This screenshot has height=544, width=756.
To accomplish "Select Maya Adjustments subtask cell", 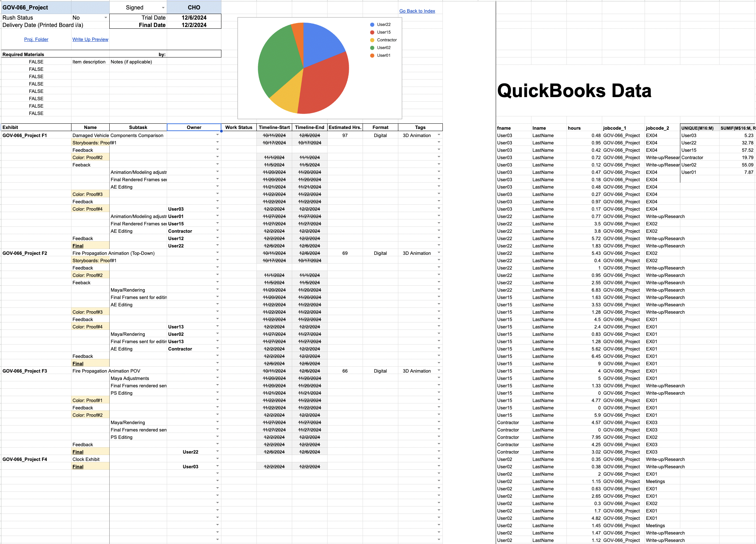I will click(138, 378).
